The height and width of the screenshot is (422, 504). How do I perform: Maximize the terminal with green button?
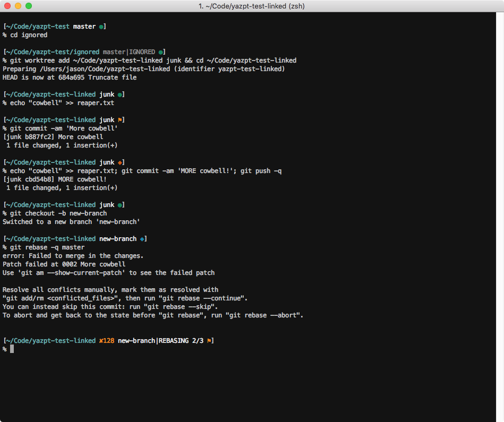click(29, 6)
